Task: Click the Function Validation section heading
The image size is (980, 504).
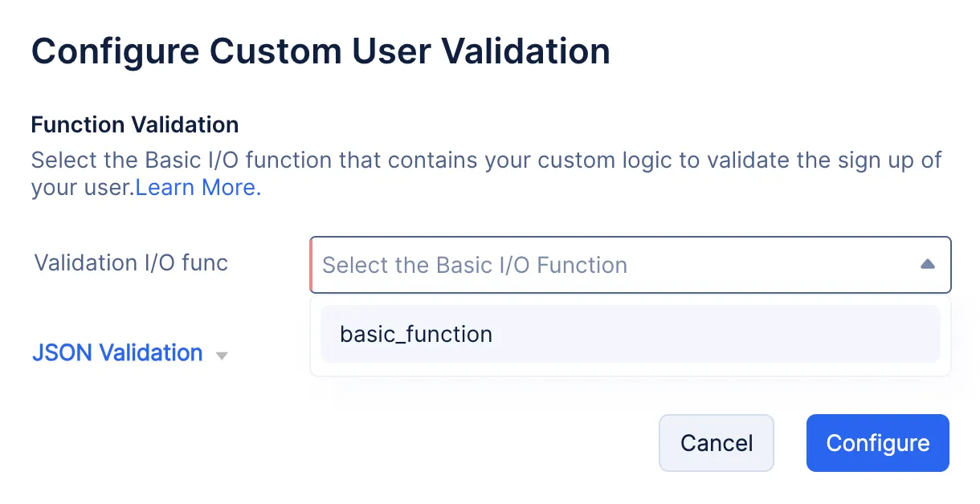Action: click(135, 125)
